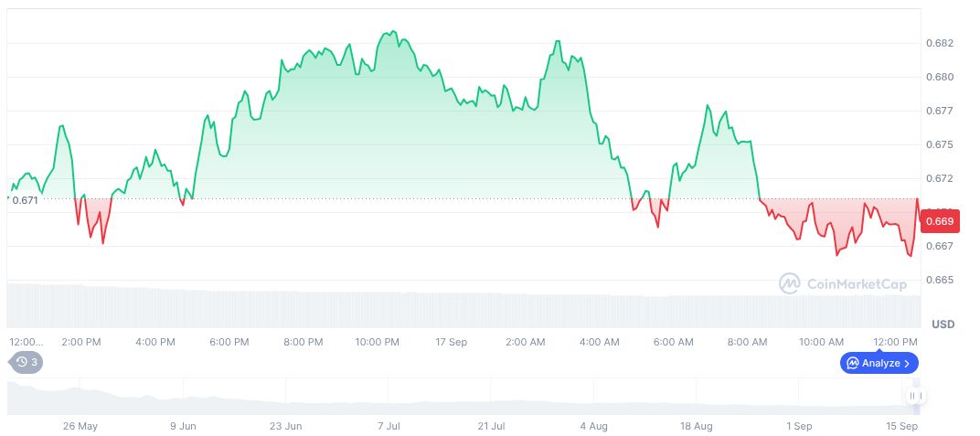The width and height of the screenshot is (980, 436).
Task: Click the range slider's right handle
Action: click(916, 396)
